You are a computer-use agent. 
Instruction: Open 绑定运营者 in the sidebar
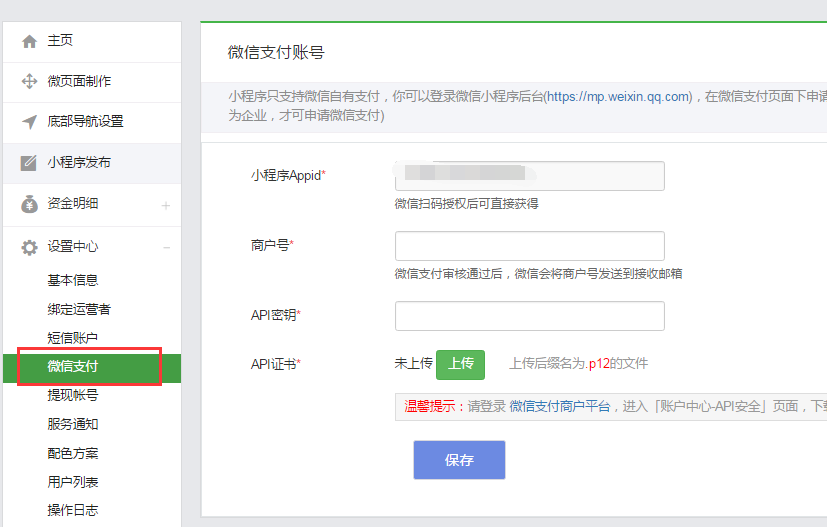(79, 309)
